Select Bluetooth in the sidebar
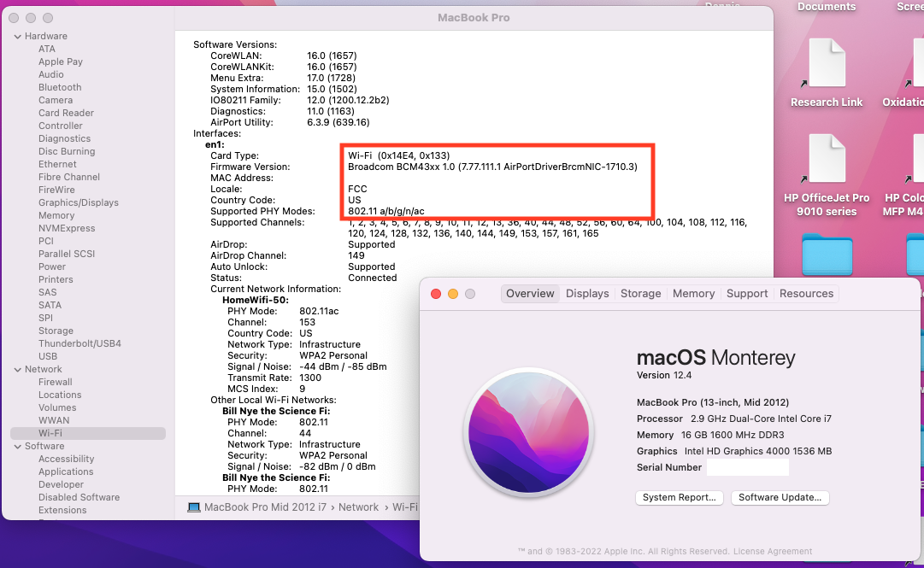The height and width of the screenshot is (568, 924). pyautogui.click(x=60, y=88)
